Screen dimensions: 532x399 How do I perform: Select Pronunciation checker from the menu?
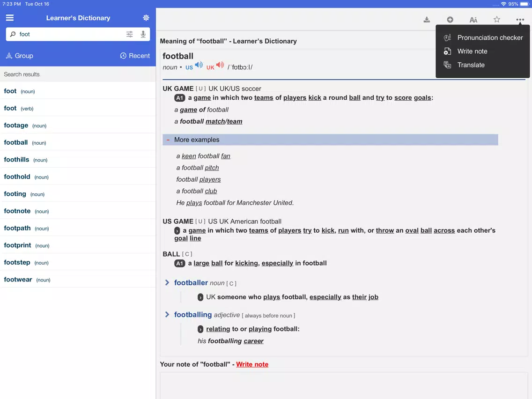[x=490, y=37]
